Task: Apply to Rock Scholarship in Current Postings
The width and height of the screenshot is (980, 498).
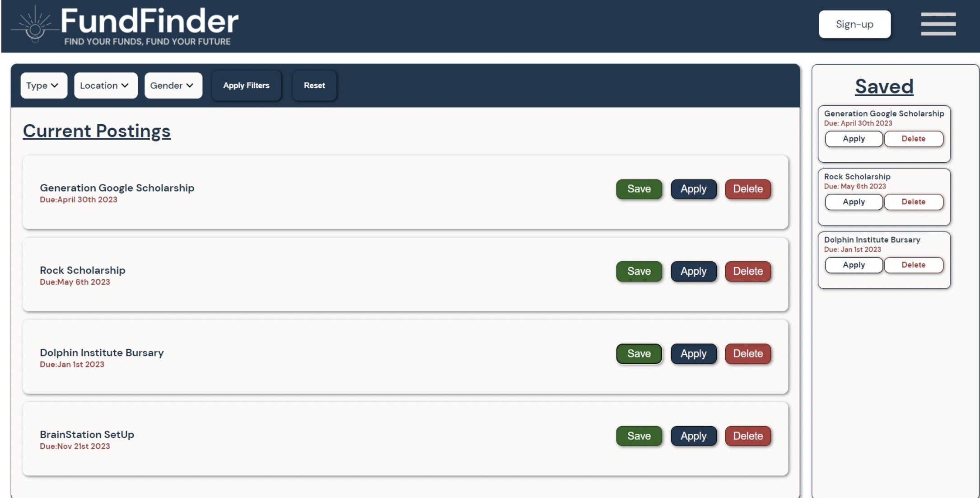Action: [x=694, y=271]
